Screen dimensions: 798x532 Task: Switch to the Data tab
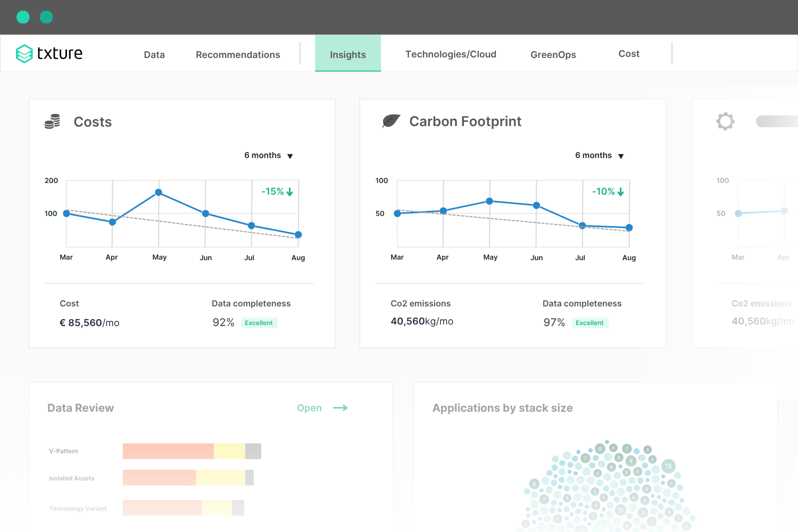click(154, 55)
